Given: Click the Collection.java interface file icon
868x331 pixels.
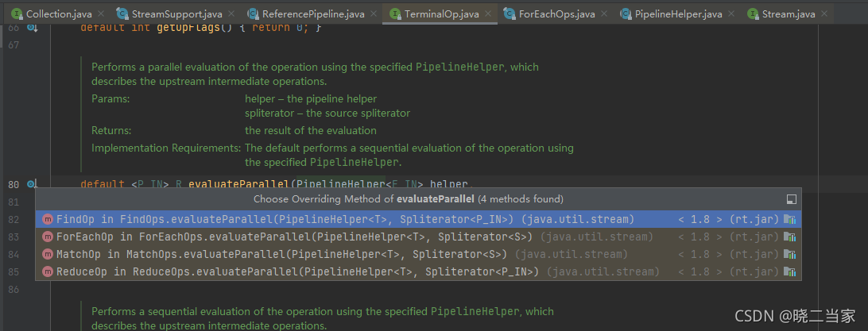Looking at the screenshot, I should pos(17,13).
